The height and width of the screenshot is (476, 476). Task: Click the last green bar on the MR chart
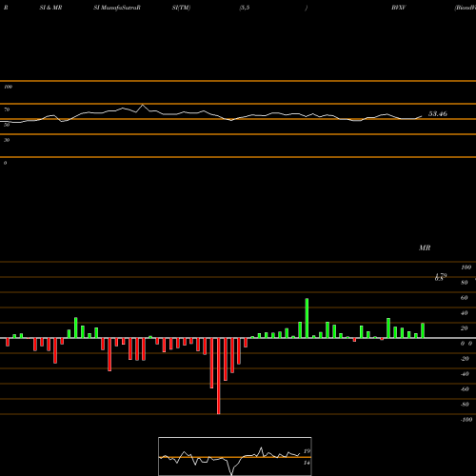pos(423,330)
